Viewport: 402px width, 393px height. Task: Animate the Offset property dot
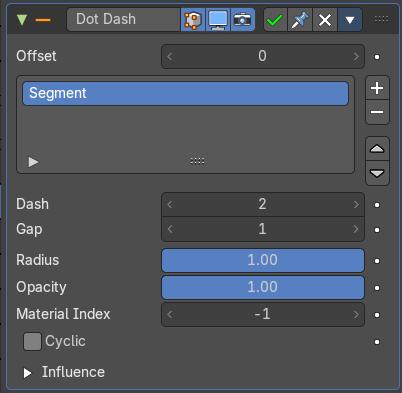tap(377, 57)
